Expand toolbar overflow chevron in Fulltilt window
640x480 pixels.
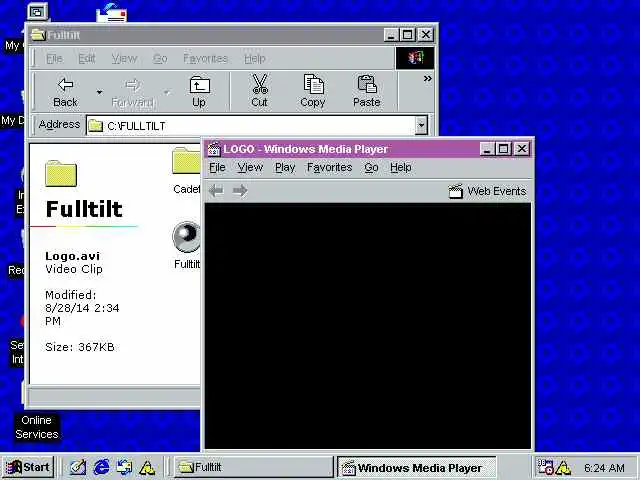pos(427,78)
